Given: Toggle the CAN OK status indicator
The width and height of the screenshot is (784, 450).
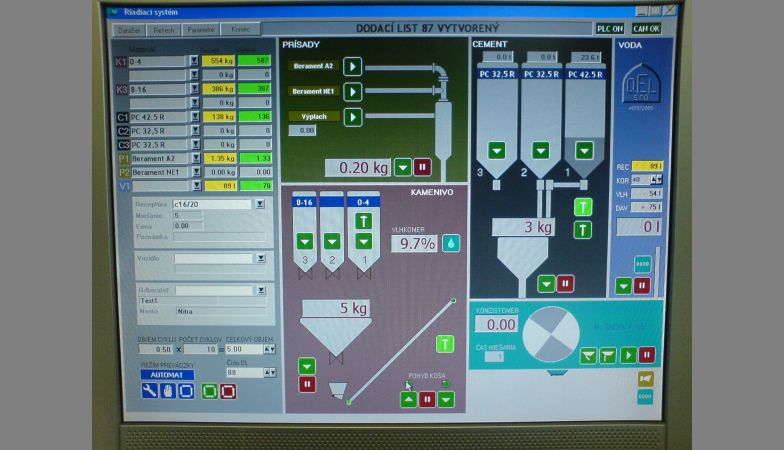Looking at the screenshot, I should pyautogui.click(x=646, y=29).
